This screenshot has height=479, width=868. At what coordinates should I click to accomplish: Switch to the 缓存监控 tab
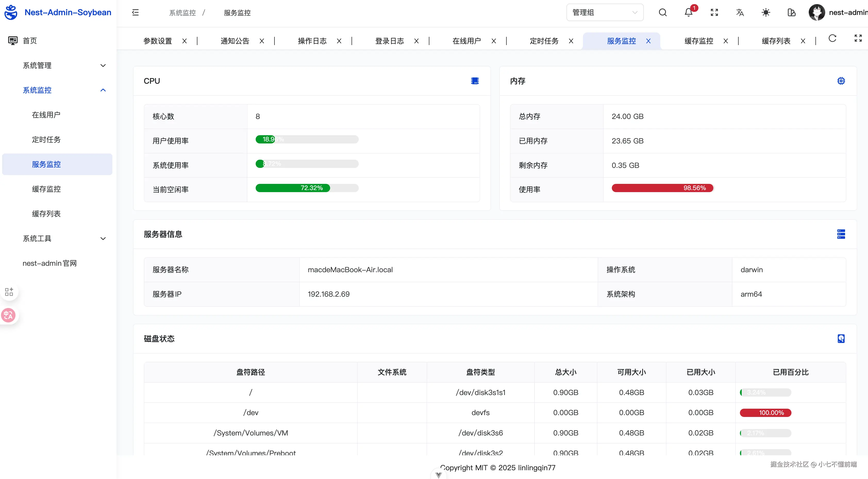698,41
